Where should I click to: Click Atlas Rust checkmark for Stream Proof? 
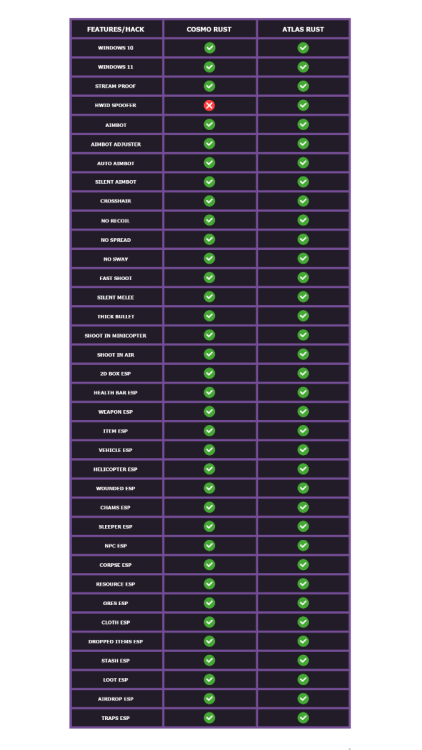[x=303, y=86]
